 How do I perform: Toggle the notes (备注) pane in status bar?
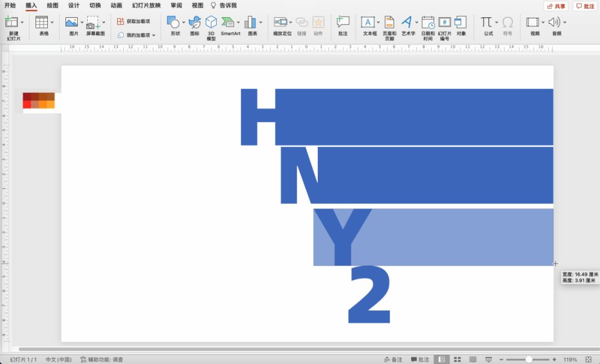click(x=393, y=360)
